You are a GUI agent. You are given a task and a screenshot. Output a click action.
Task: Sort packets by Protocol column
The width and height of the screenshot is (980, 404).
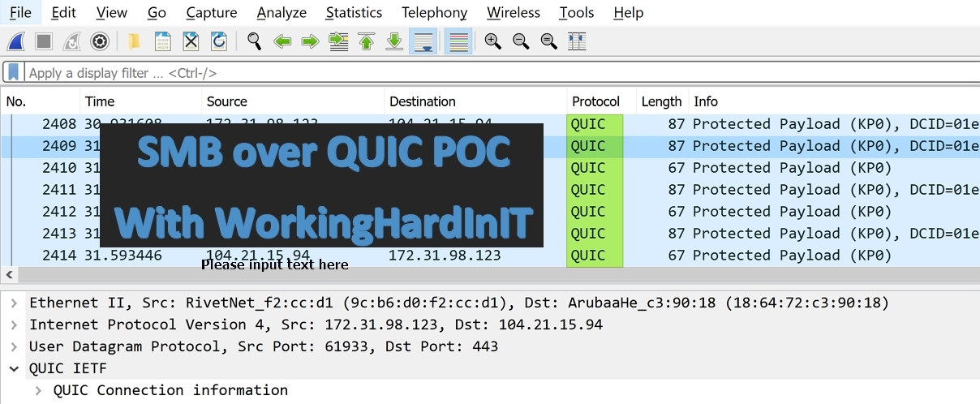[x=601, y=101]
